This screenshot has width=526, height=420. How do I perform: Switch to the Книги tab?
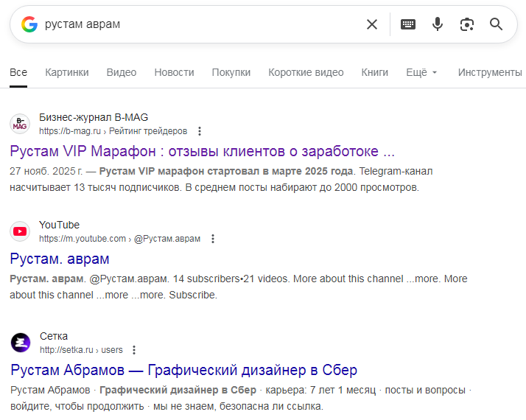point(375,72)
